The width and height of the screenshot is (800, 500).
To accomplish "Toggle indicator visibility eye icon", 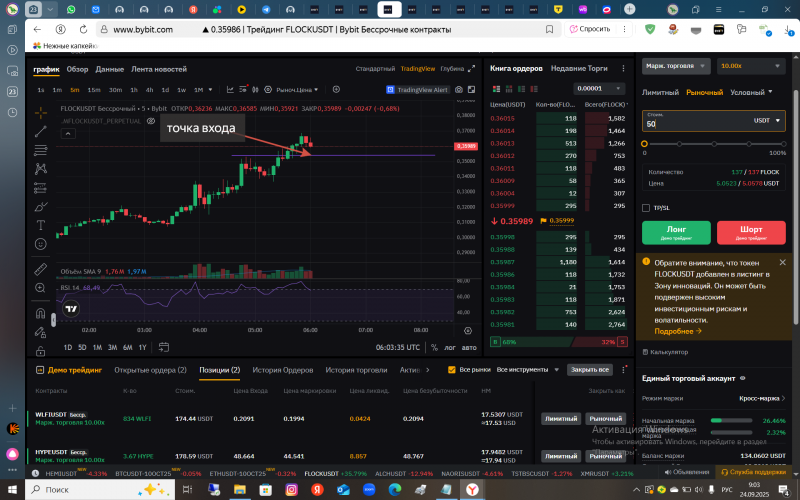I will coord(151,121).
